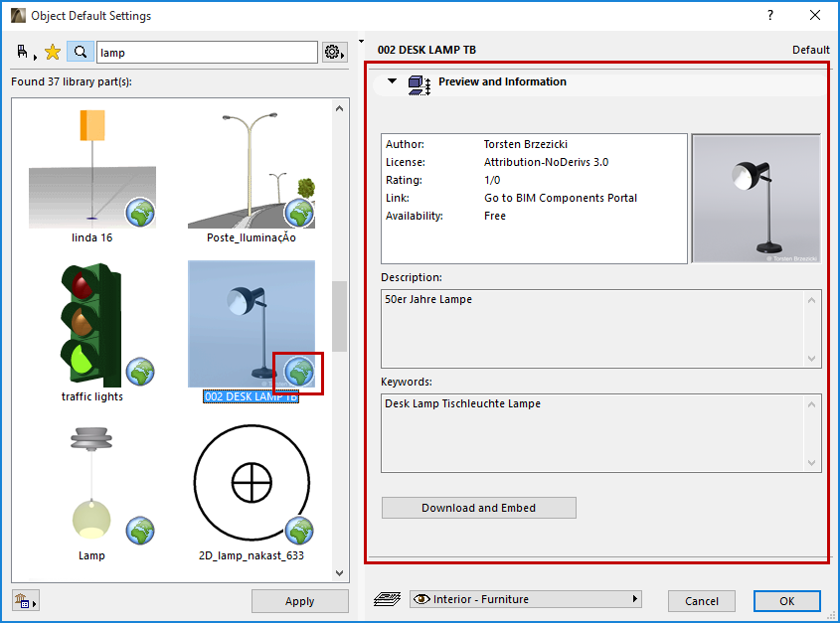
Task: Select the traffic lights object
Action: coord(92,325)
